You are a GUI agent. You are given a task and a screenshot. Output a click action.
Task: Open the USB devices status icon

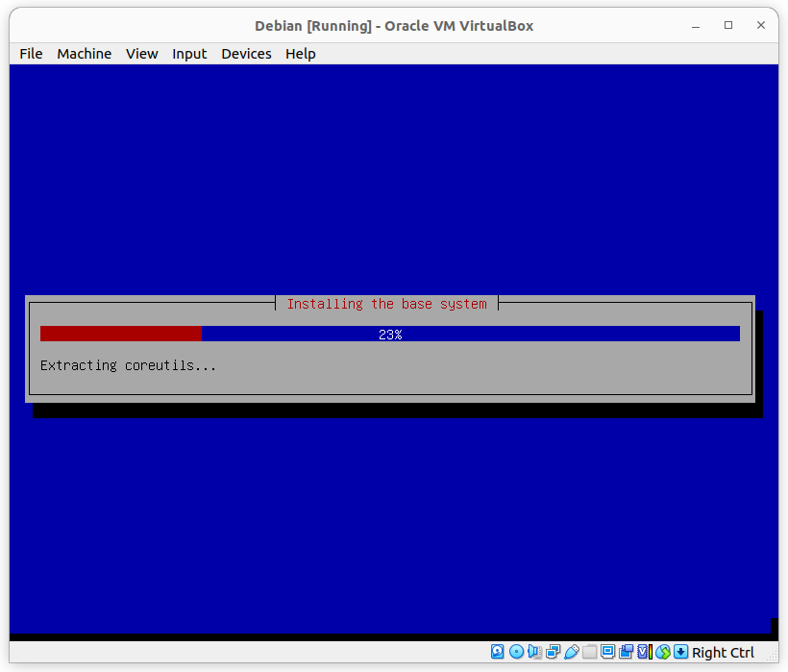pyautogui.click(x=569, y=651)
